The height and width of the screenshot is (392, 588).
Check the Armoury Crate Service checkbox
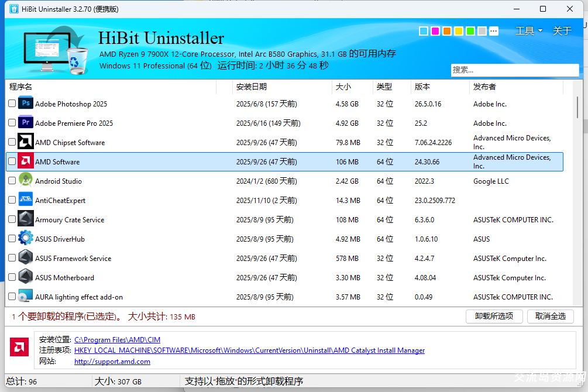(x=12, y=219)
